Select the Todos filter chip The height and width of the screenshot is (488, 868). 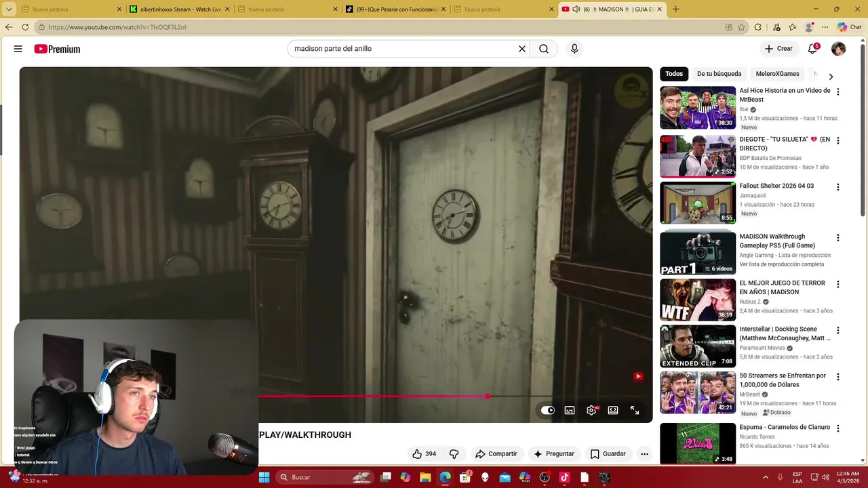coord(674,74)
